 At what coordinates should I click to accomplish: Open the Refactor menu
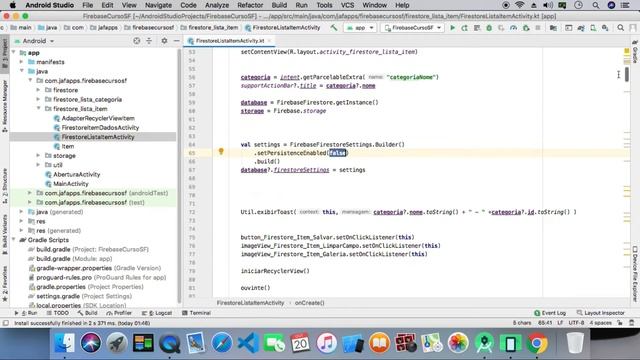point(250,5)
